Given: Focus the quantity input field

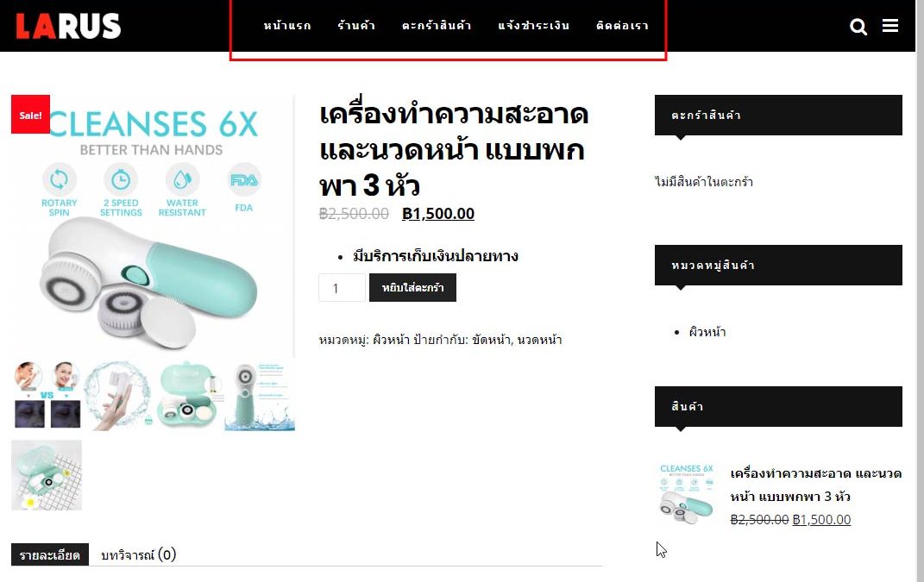Looking at the screenshot, I should [342, 287].
